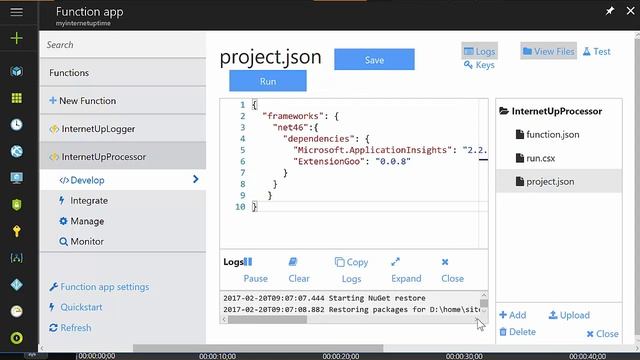The image size is (640, 360).
Task: Expand the logs panel
Action: pyautogui.click(x=406, y=270)
